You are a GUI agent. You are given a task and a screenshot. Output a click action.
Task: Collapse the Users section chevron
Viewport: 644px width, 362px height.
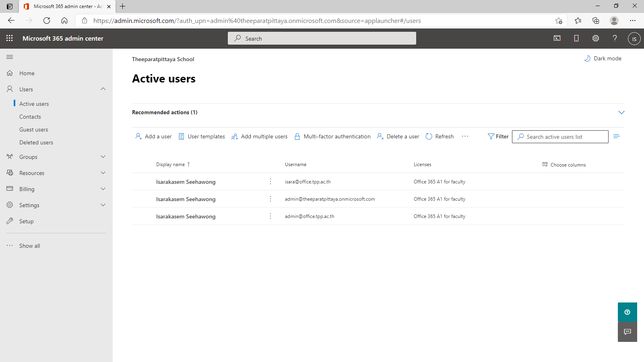(x=103, y=89)
